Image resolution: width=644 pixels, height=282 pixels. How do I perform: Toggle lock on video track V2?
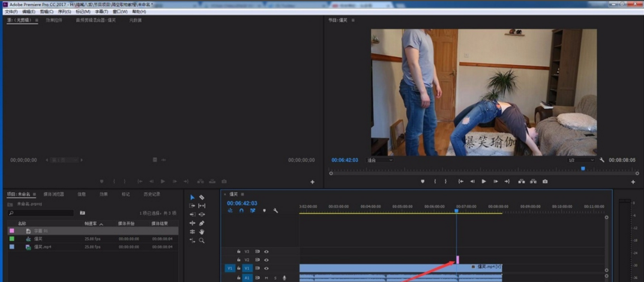[239, 260]
